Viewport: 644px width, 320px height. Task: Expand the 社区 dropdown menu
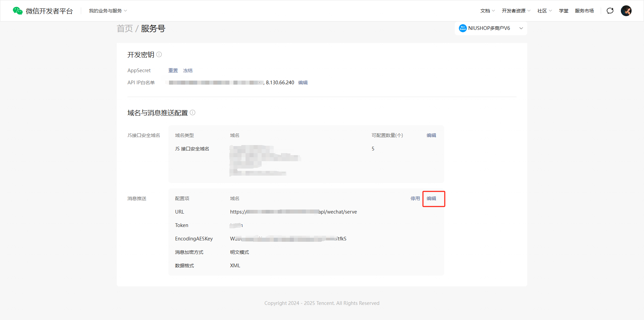coord(544,11)
